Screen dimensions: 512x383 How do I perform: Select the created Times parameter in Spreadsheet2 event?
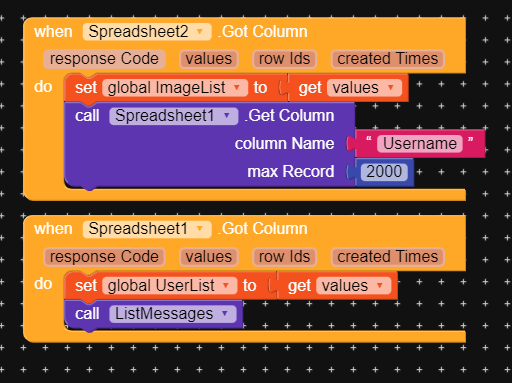(388, 59)
